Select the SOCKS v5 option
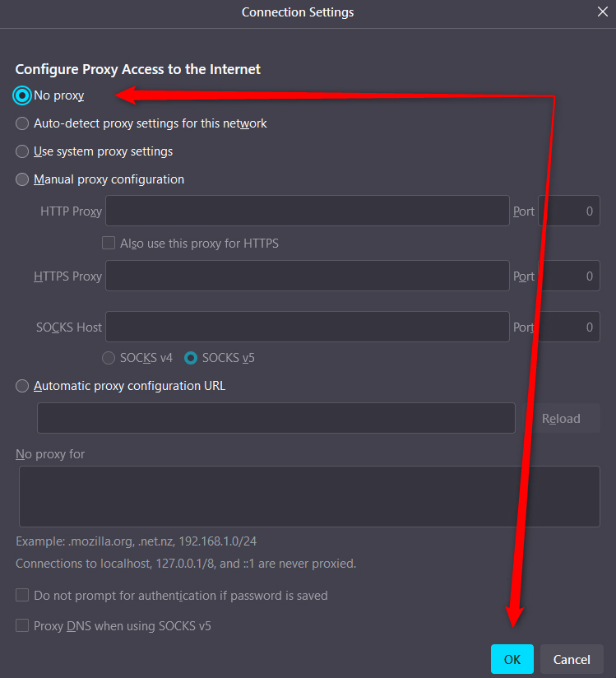The height and width of the screenshot is (678, 616). pos(190,358)
